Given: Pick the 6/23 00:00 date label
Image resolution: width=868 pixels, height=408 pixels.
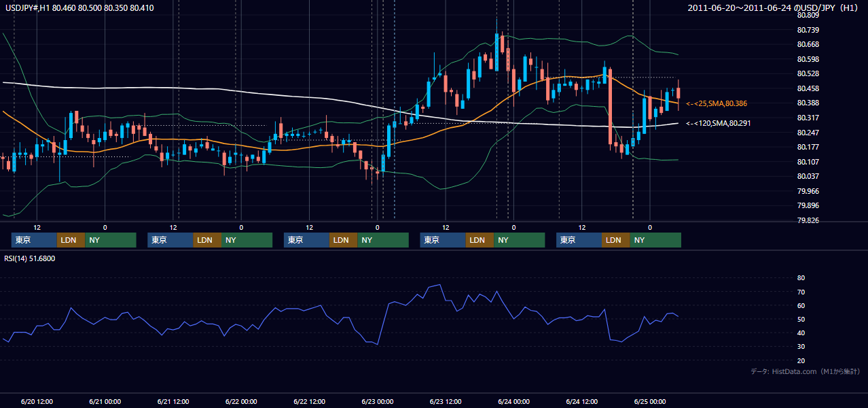Looking at the screenshot, I should click(x=378, y=401).
